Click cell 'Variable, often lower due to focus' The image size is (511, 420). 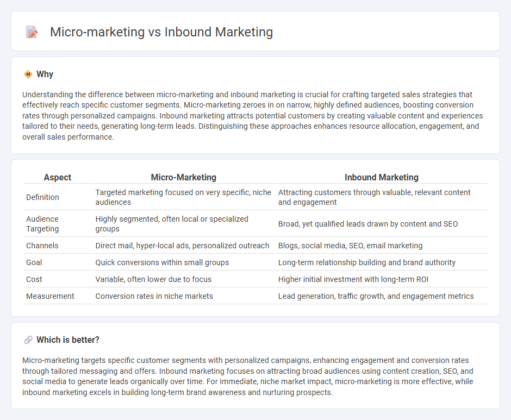pos(184,280)
